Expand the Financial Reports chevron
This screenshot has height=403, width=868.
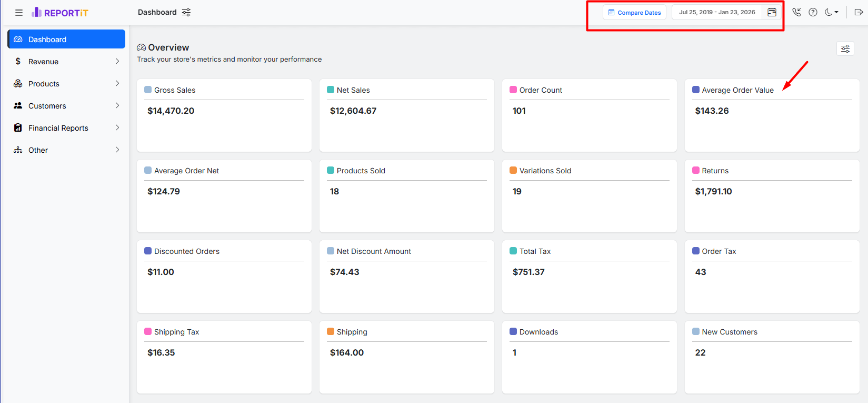(117, 128)
